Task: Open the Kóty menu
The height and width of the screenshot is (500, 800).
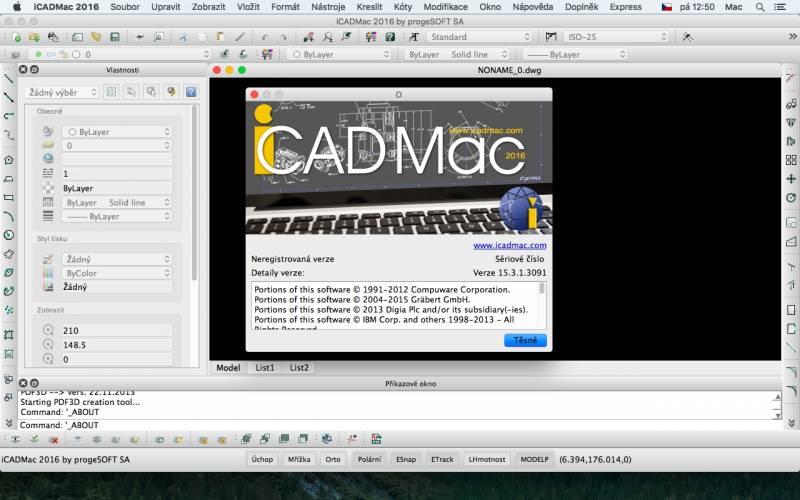Action: pos(403,7)
